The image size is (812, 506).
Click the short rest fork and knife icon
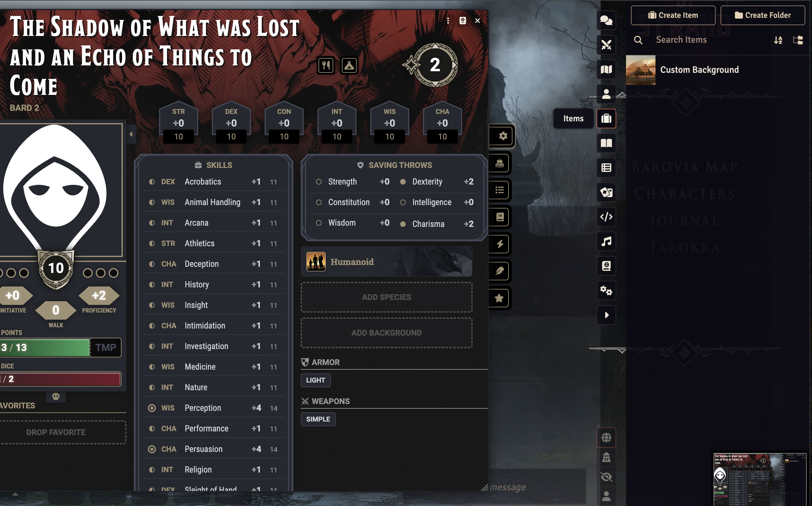coord(326,65)
